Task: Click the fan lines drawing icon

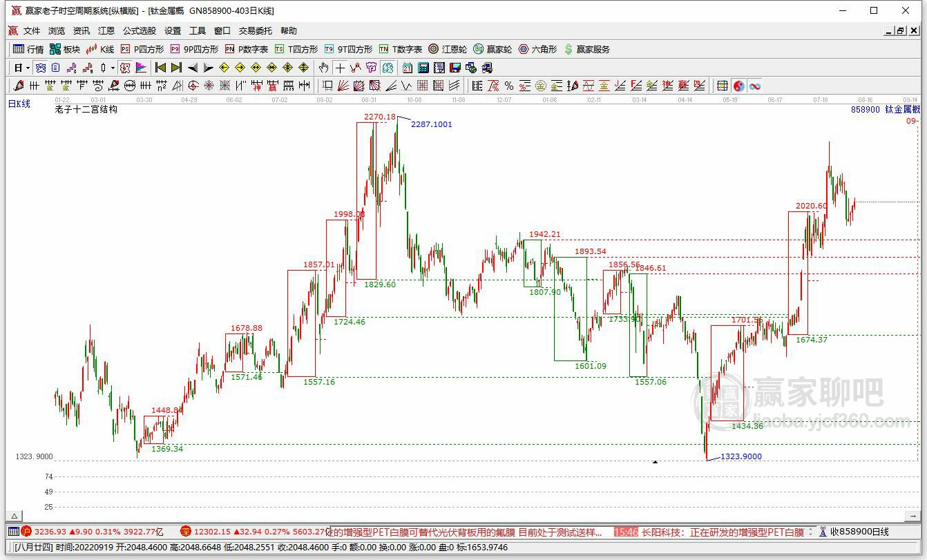Action: (x=343, y=86)
